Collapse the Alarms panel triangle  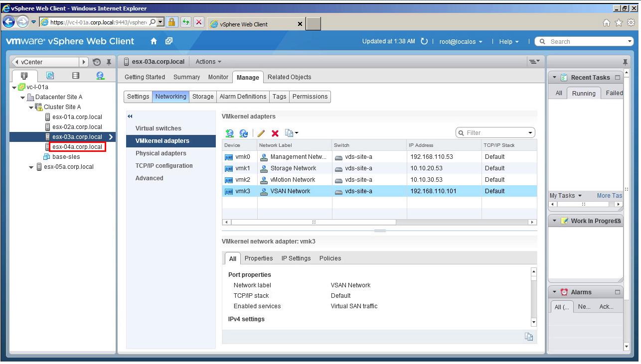[554, 292]
